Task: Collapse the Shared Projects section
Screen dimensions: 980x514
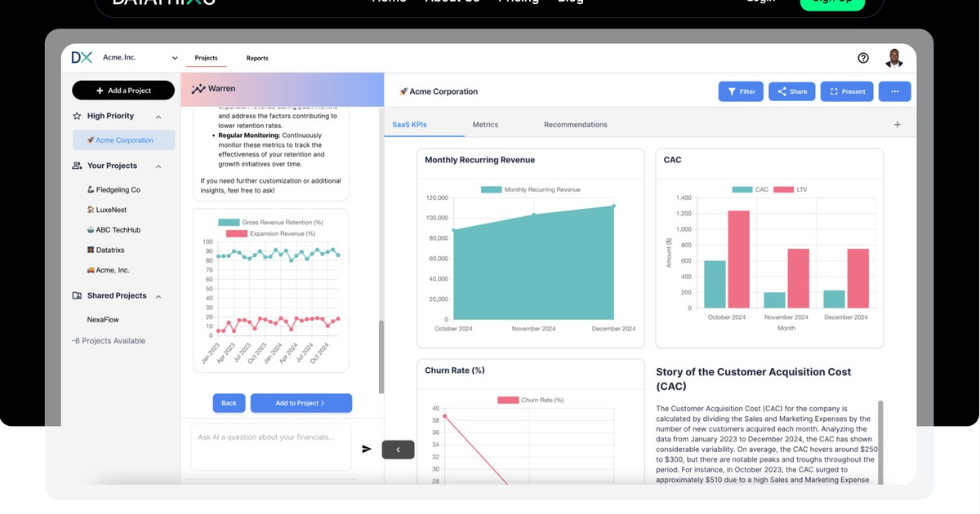Action: (x=158, y=296)
